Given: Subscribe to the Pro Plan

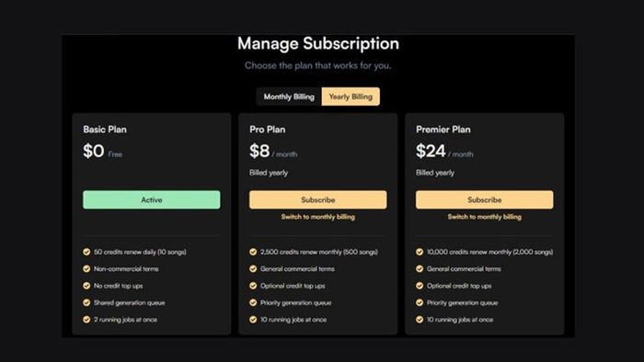Looking at the screenshot, I should (x=318, y=199).
